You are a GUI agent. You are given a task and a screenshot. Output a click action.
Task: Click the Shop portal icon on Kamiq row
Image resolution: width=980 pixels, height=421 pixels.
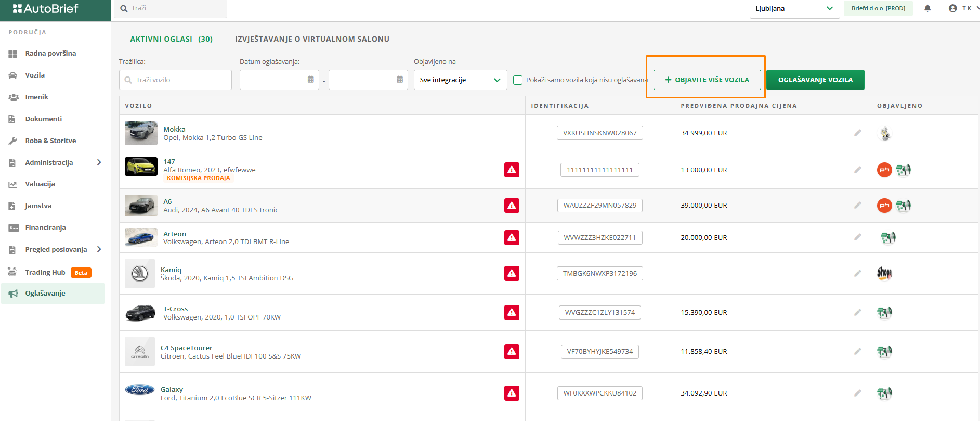[x=884, y=273]
